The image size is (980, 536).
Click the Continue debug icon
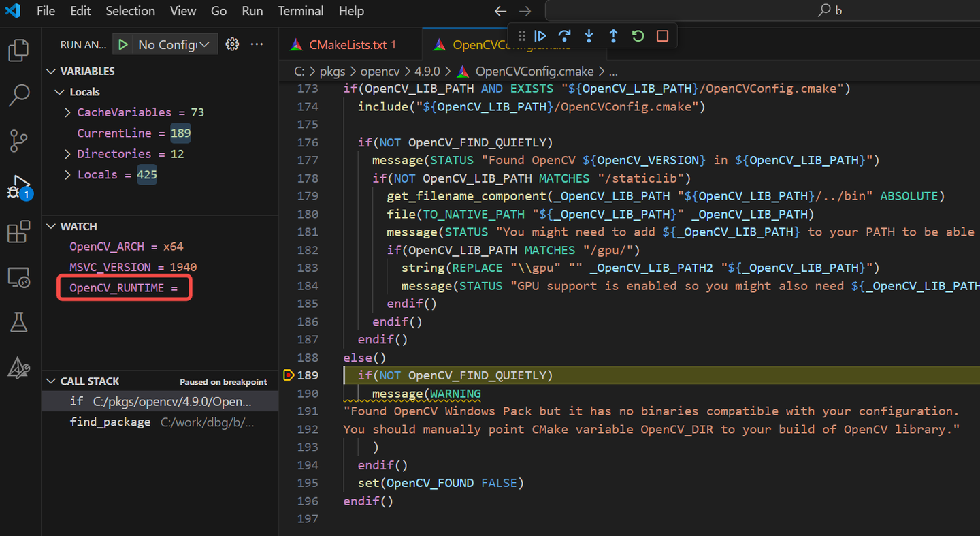tap(540, 36)
